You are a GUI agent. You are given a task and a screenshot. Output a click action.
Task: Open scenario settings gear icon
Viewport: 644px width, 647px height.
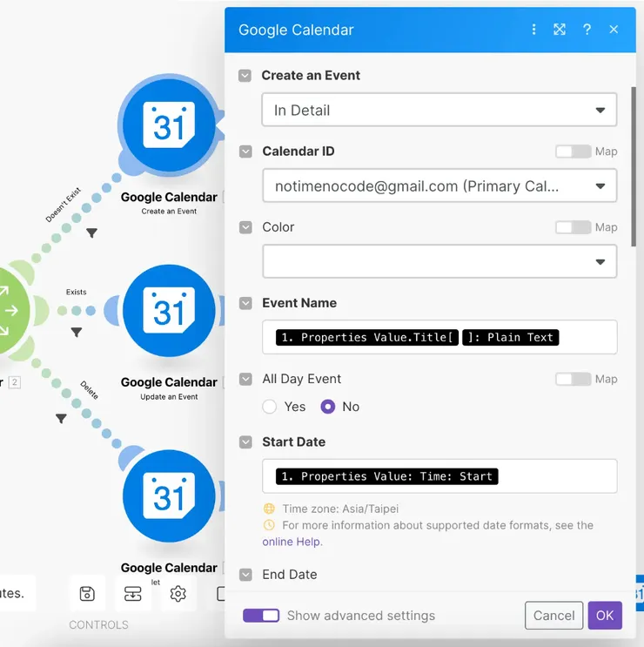(x=178, y=594)
